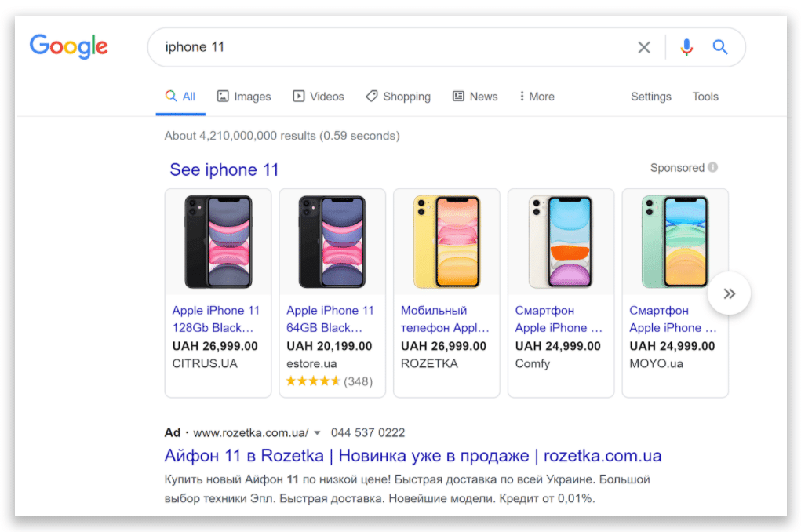Image resolution: width=801 pixels, height=532 pixels.
Task: Expand the More menu
Action: coord(537,97)
